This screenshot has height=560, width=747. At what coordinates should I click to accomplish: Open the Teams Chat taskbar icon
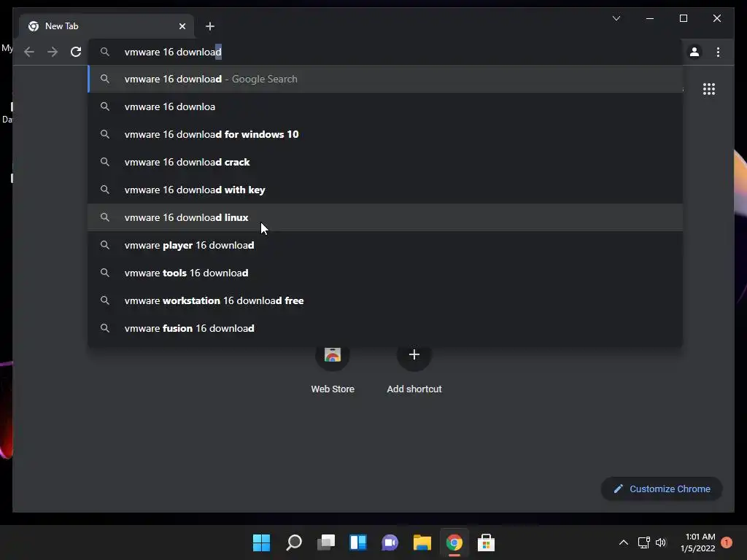(390, 542)
